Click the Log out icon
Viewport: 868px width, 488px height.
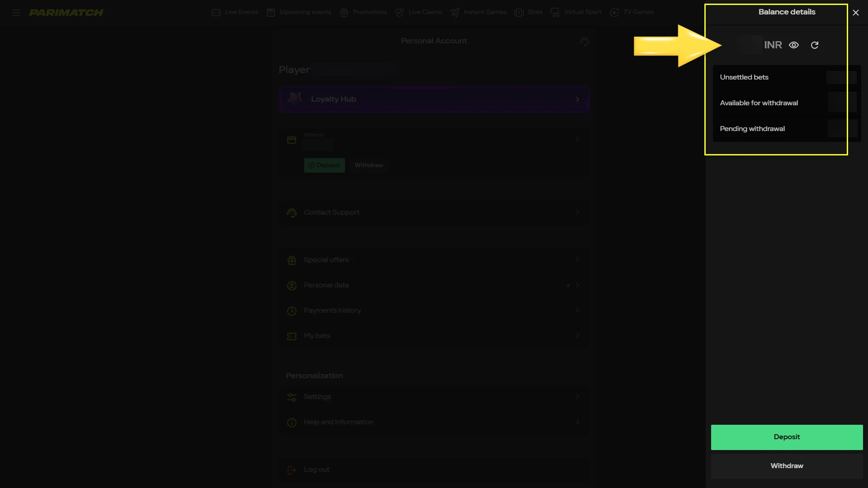coord(292,470)
